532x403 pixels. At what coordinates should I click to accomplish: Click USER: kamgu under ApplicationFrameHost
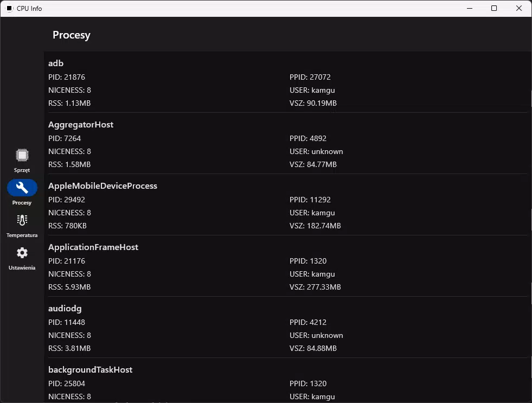coord(312,274)
